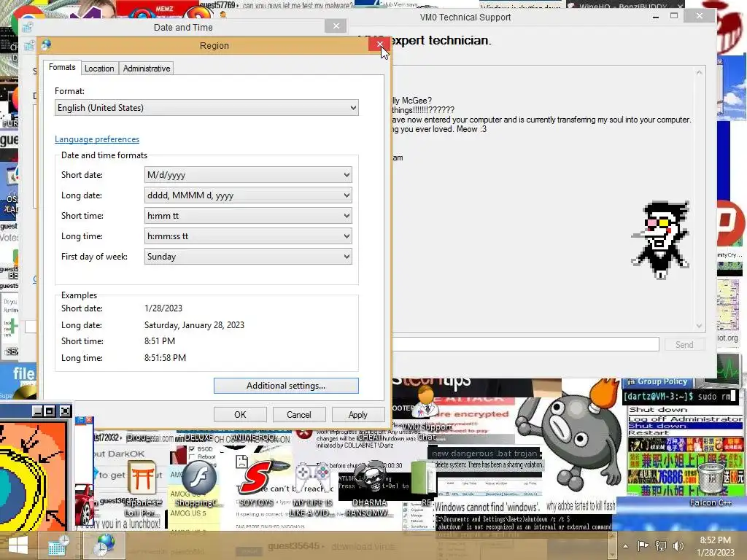The image size is (747, 560).
Task: Switch to the Region taskbar button
Action: (104, 545)
